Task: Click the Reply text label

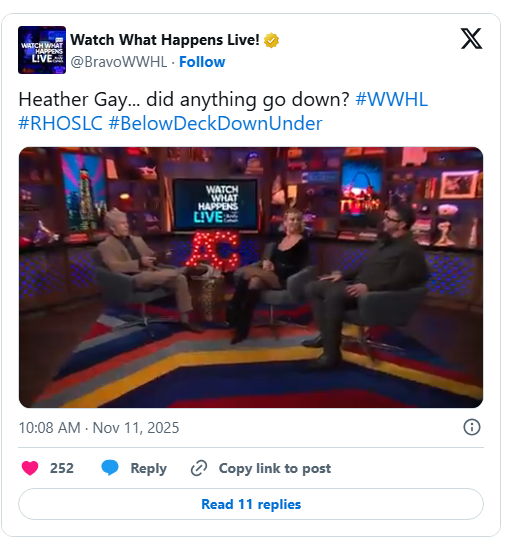Action: (148, 469)
